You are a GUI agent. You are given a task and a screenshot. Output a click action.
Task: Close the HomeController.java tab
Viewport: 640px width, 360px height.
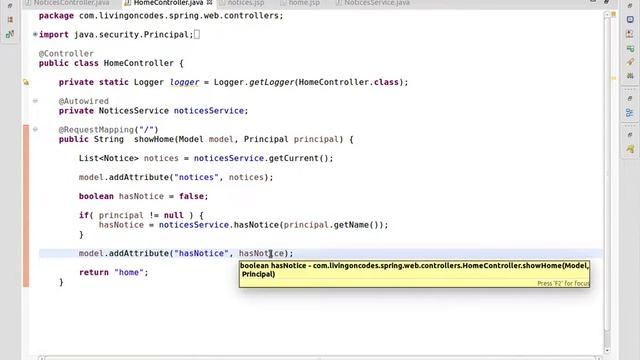click(x=209, y=3)
